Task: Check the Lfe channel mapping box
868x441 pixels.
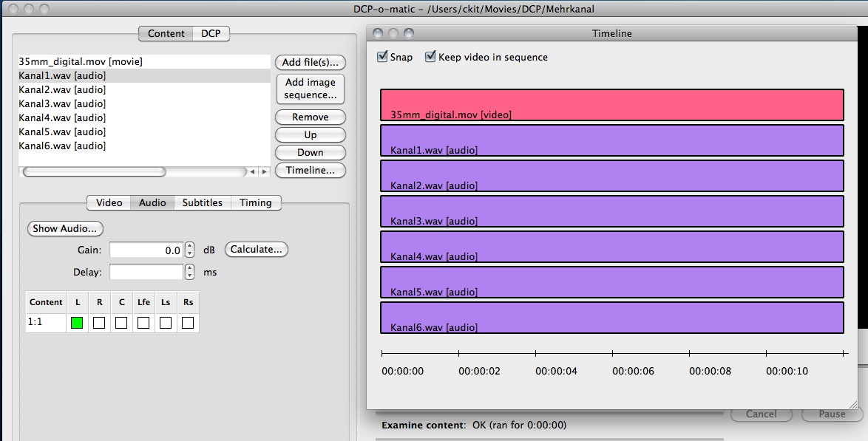Action: click(x=143, y=323)
